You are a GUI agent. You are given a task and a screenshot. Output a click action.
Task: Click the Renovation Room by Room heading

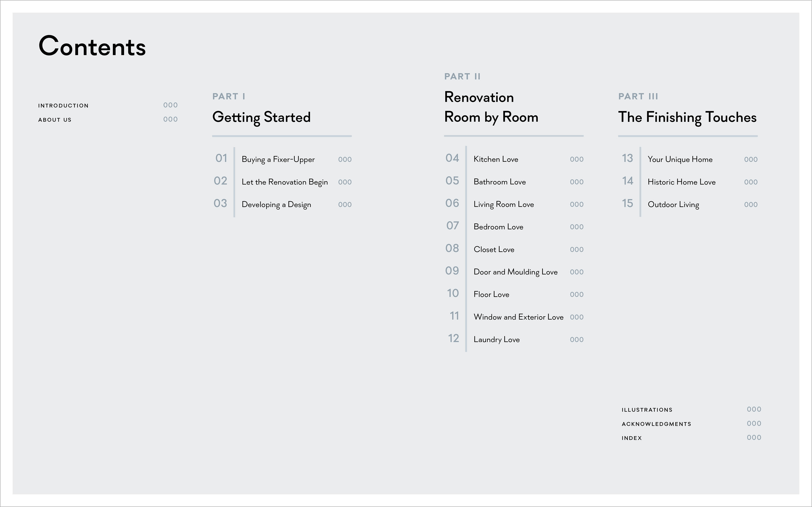coord(491,107)
